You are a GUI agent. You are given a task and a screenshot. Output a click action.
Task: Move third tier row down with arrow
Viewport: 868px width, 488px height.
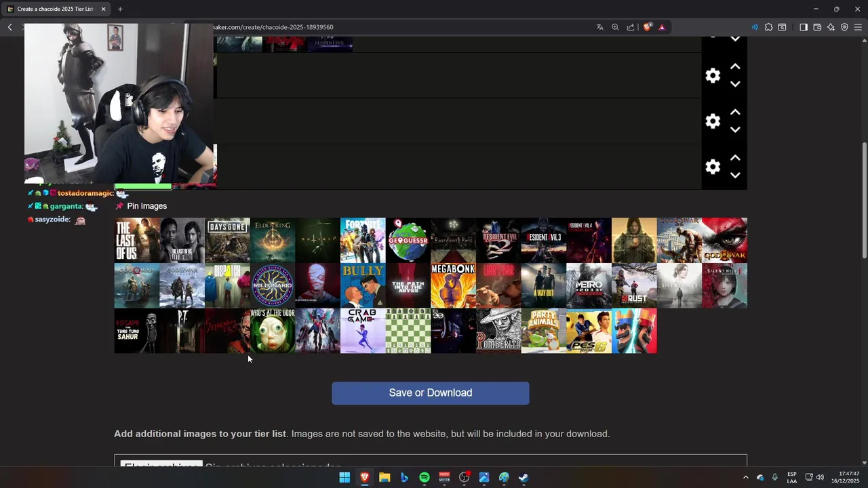point(735,129)
